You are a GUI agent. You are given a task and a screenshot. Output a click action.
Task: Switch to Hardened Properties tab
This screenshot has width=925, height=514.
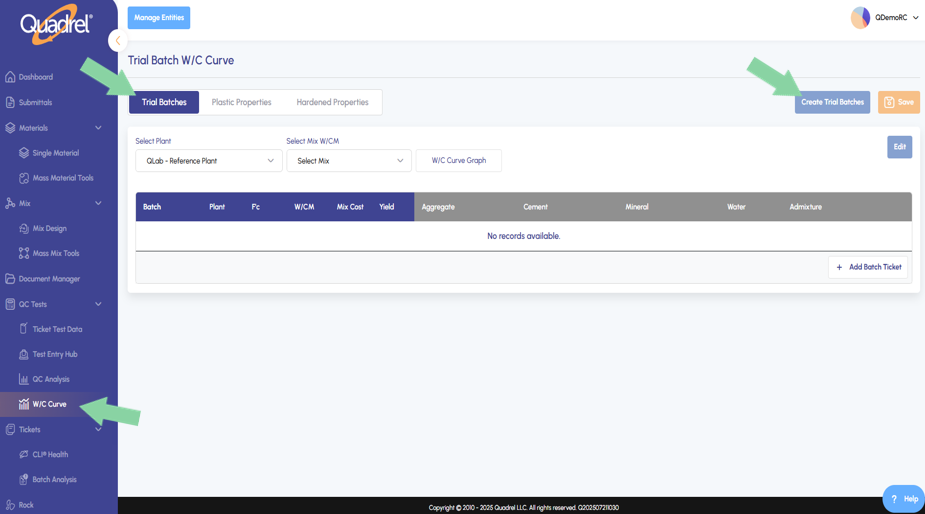point(332,102)
